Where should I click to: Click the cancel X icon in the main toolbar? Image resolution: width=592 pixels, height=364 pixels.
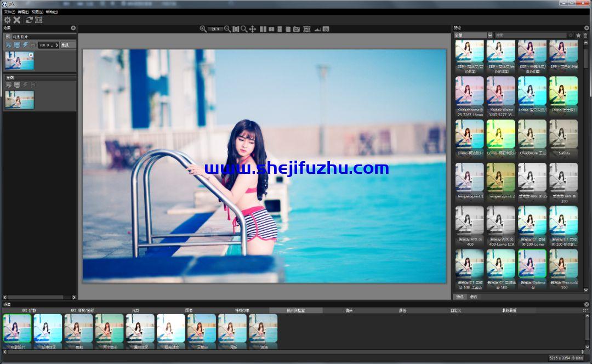pos(17,20)
